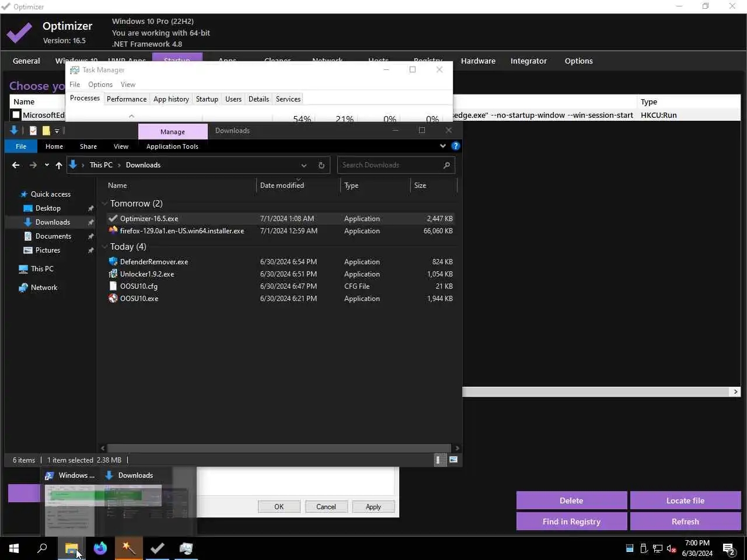Open Customize Quick Access Toolbar dropdown

point(57,131)
